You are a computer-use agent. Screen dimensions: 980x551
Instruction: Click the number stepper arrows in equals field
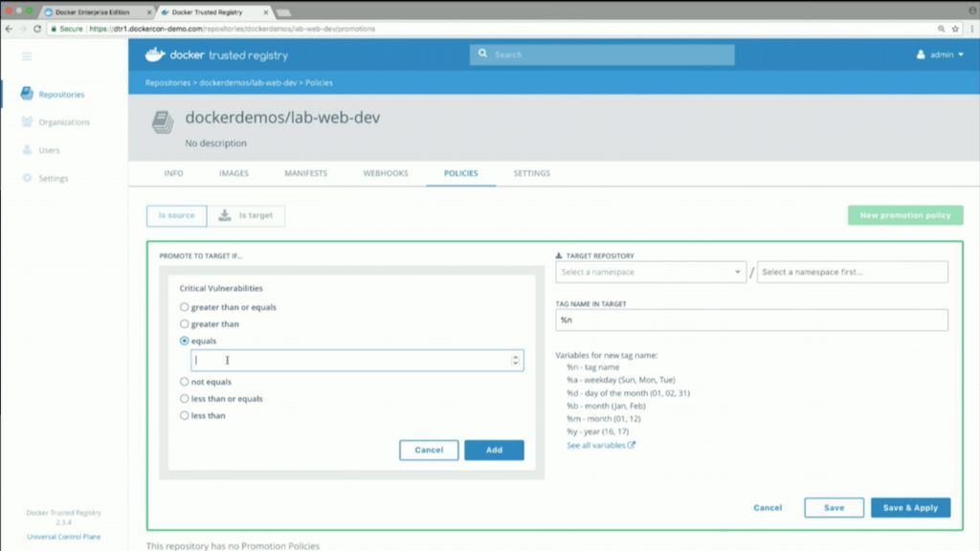point(516,360)
